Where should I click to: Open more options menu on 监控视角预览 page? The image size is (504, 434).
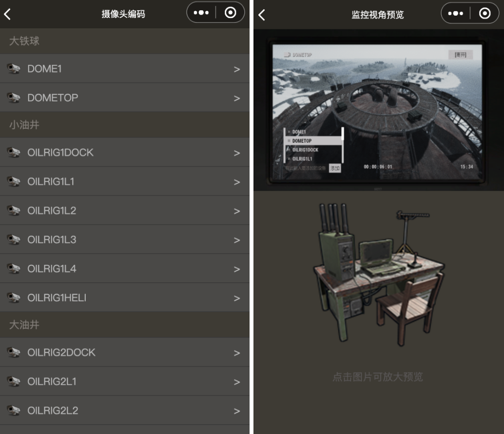pyautogui.click(x=455, y=14)
